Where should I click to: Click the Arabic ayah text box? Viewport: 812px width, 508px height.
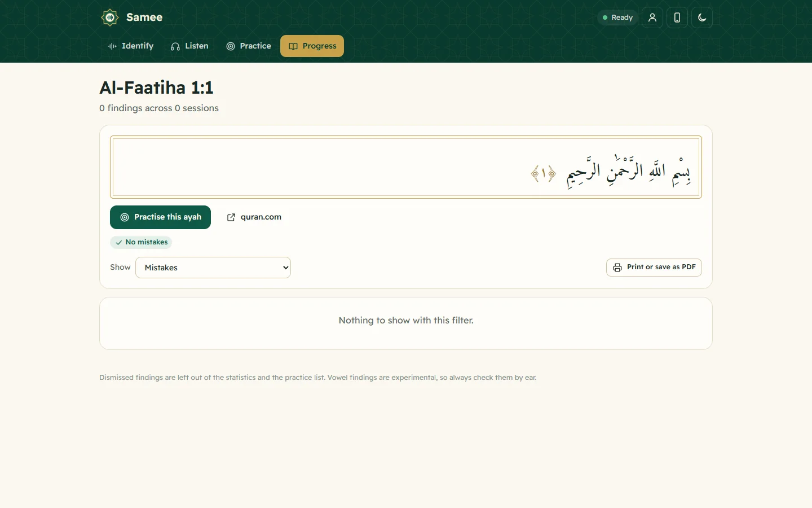[406, 167]
